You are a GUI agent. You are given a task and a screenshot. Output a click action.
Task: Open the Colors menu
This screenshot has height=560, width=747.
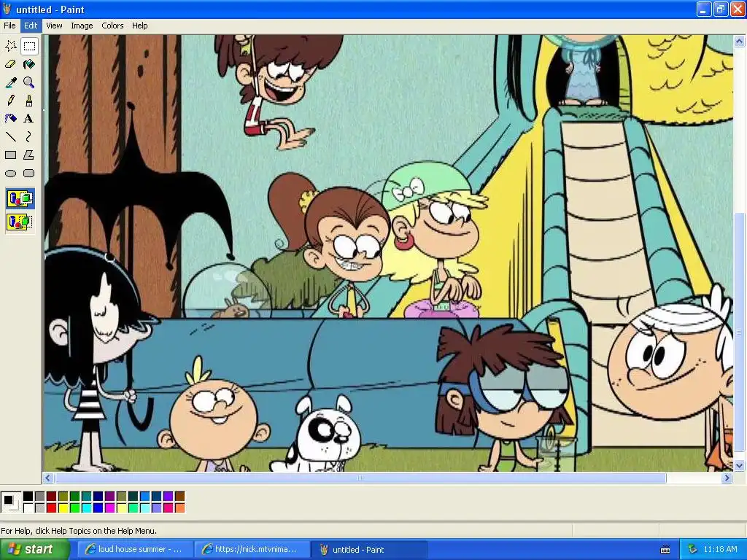(112, 26)
